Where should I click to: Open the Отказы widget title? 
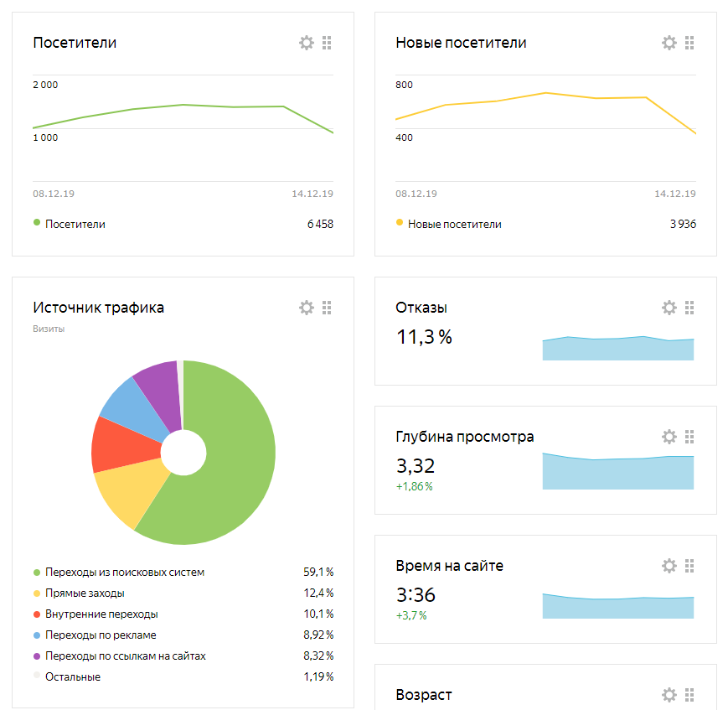click(421, 308)
